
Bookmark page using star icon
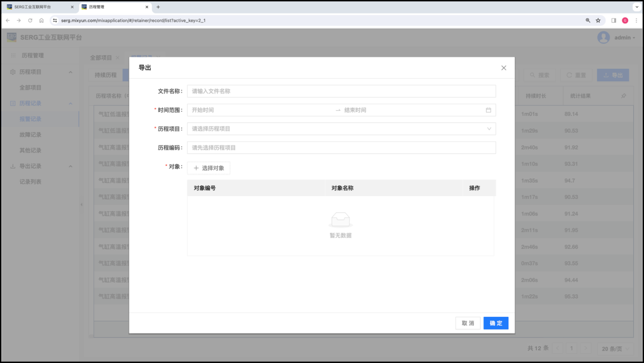coord(598,20)
